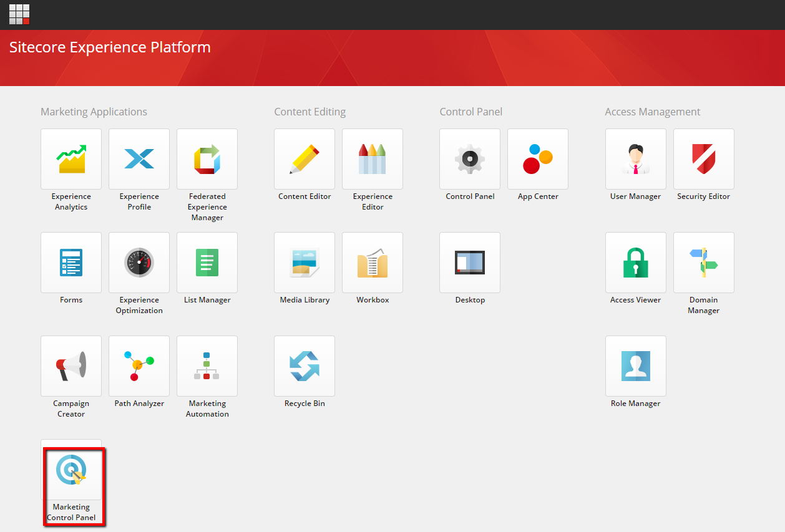
Task: Open the Experience Analytics app
Action: click(x=71, y=159)
